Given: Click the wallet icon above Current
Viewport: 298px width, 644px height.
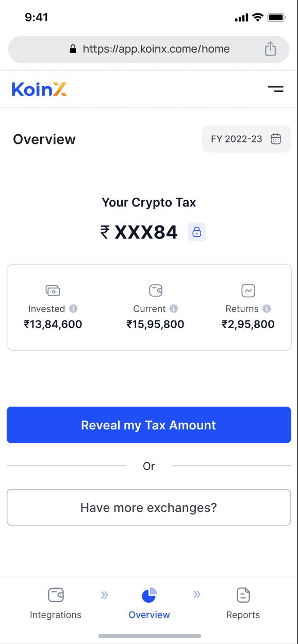Looking at the screenshot, I should tap(156, 291).
